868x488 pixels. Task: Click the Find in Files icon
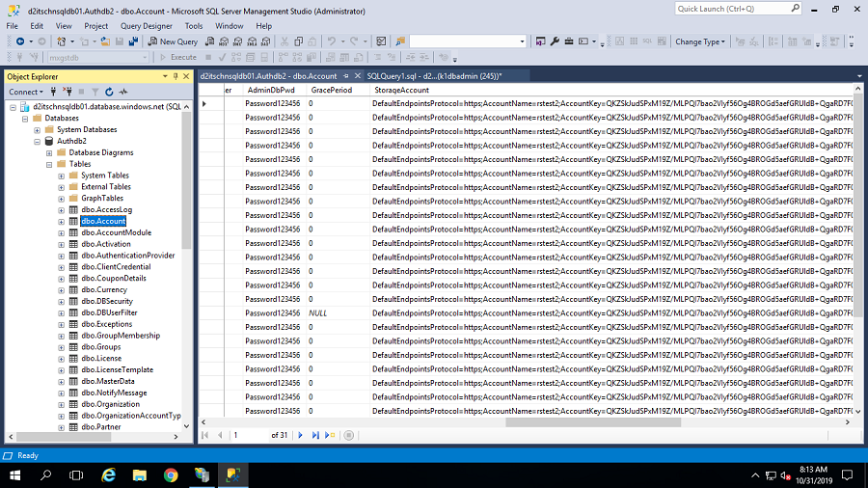(400, 41)
